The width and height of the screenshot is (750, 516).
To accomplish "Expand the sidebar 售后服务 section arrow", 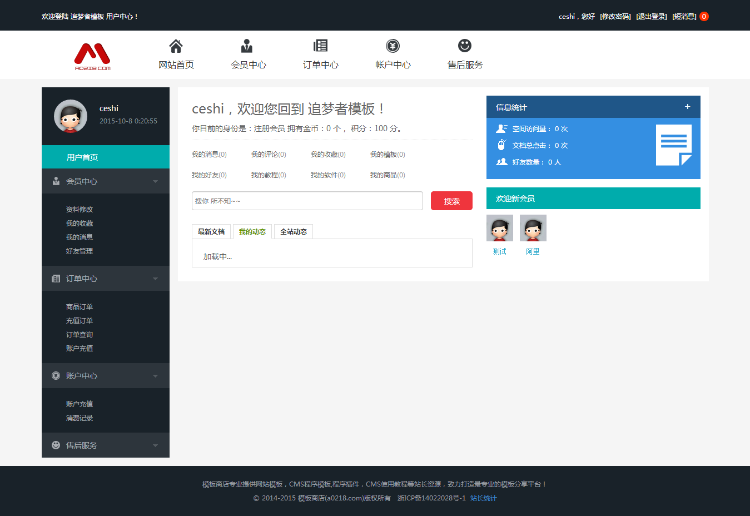I will (x=155, y=445).
